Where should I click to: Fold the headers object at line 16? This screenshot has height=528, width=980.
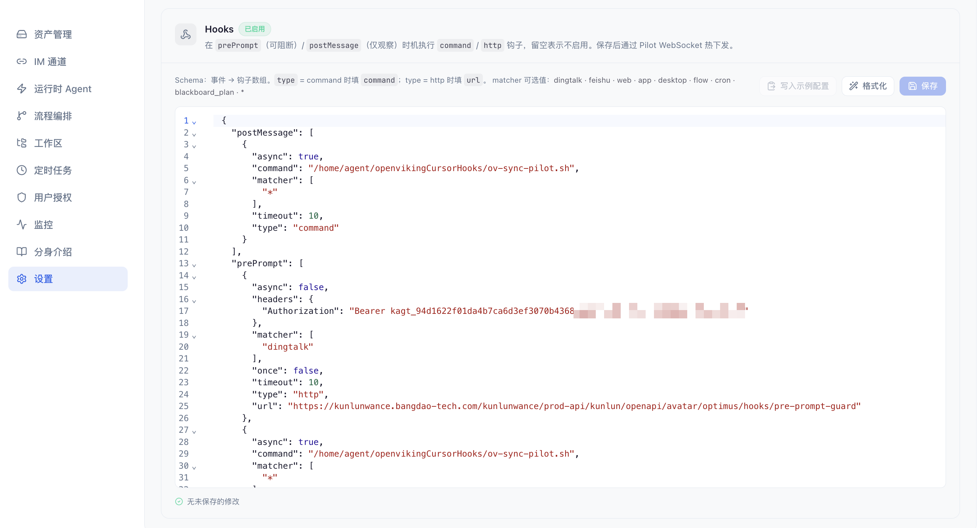(x=194, y=301)
